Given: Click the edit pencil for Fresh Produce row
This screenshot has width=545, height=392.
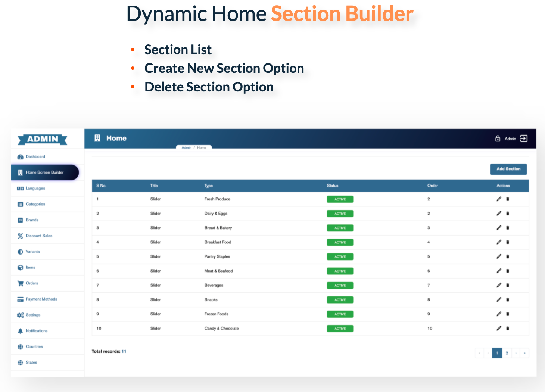Looking at the screenshot, I should click(499, 199).
